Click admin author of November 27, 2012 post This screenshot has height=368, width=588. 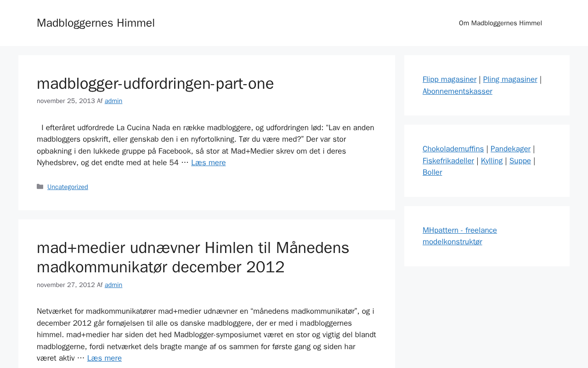pyautogui.click(x=113, y=285)
